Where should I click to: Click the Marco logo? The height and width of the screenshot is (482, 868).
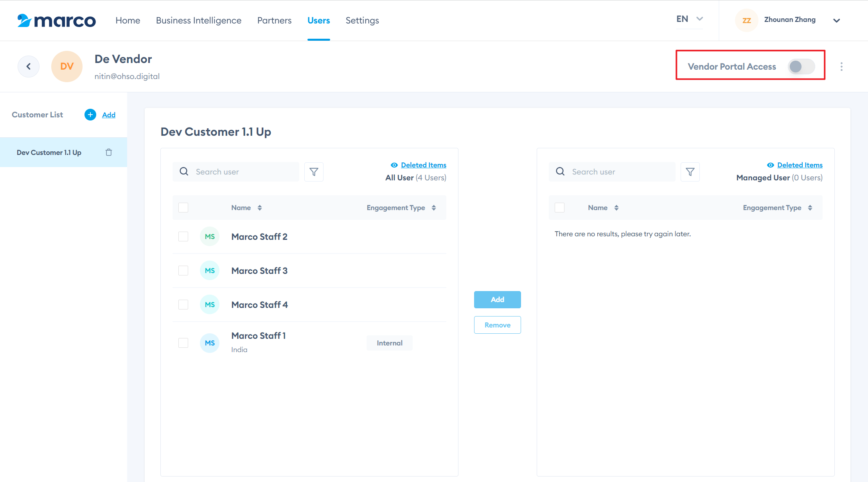click(x=57, y=20)
